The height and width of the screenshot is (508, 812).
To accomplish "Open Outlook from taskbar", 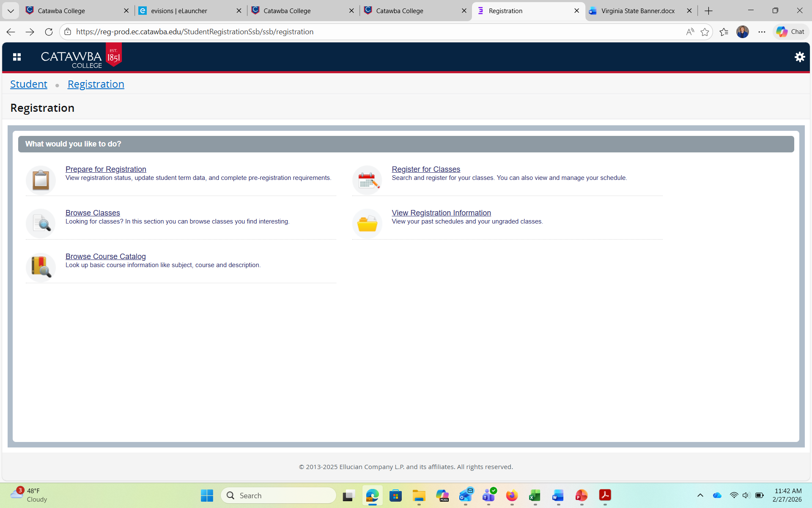I will pos(466,495).
